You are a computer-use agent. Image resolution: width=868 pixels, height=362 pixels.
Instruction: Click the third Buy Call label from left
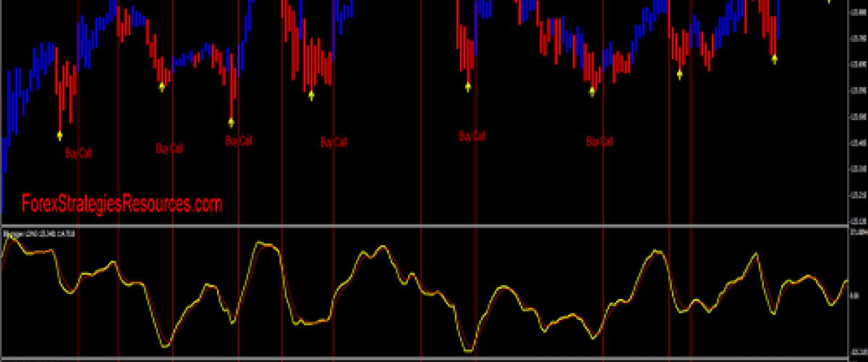(239, 140)
